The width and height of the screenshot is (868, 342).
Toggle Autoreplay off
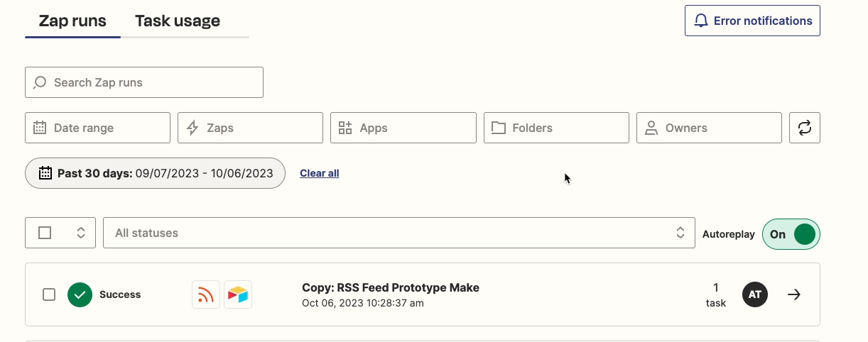pyautogui.click(x=791, y=234)
